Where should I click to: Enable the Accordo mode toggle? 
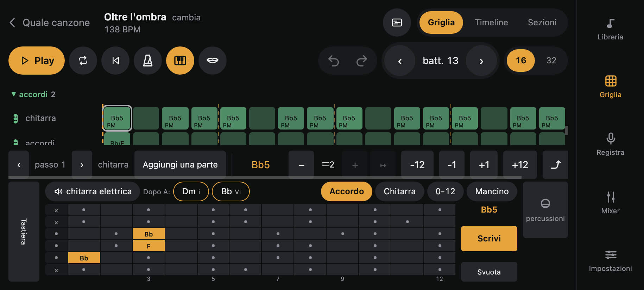tap(347, 191)
